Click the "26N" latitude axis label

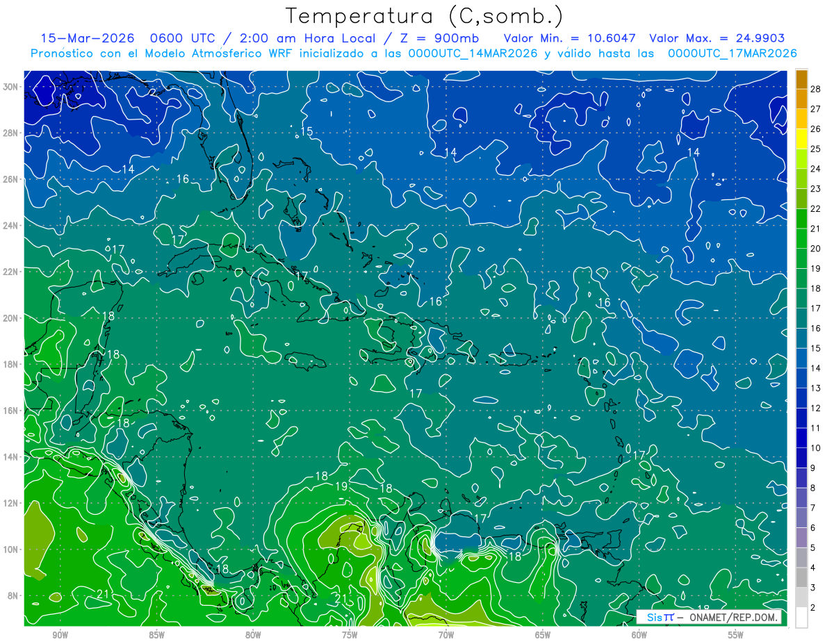pyautogui.click(x=10, y=179)
